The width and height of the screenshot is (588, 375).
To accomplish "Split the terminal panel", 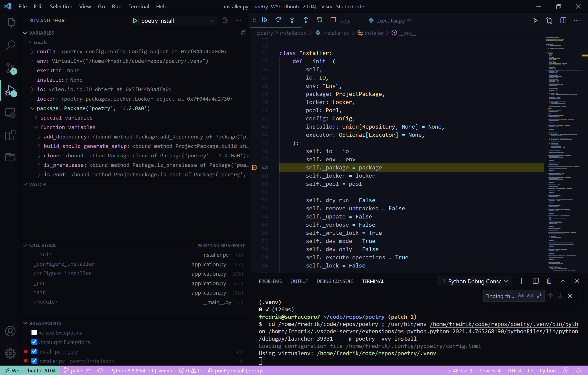I will pos(535,281).
